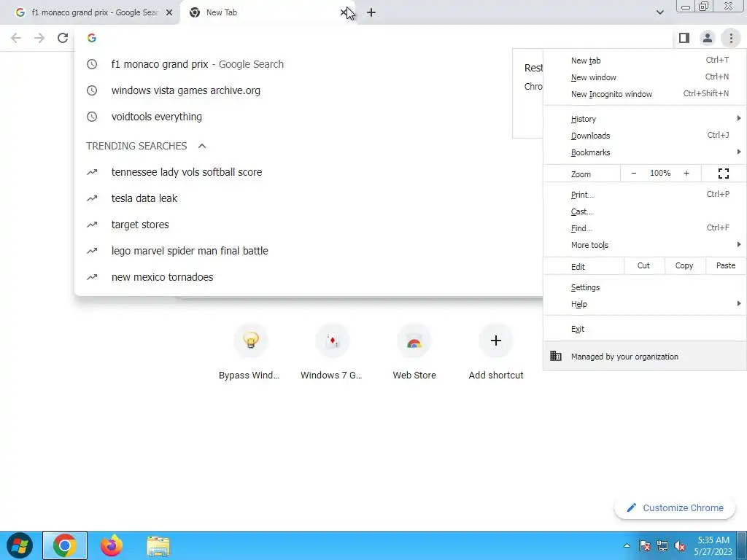Screen dimensions: 747x560
Task: Click Paste in the Edit row
Action: point(726,265)
